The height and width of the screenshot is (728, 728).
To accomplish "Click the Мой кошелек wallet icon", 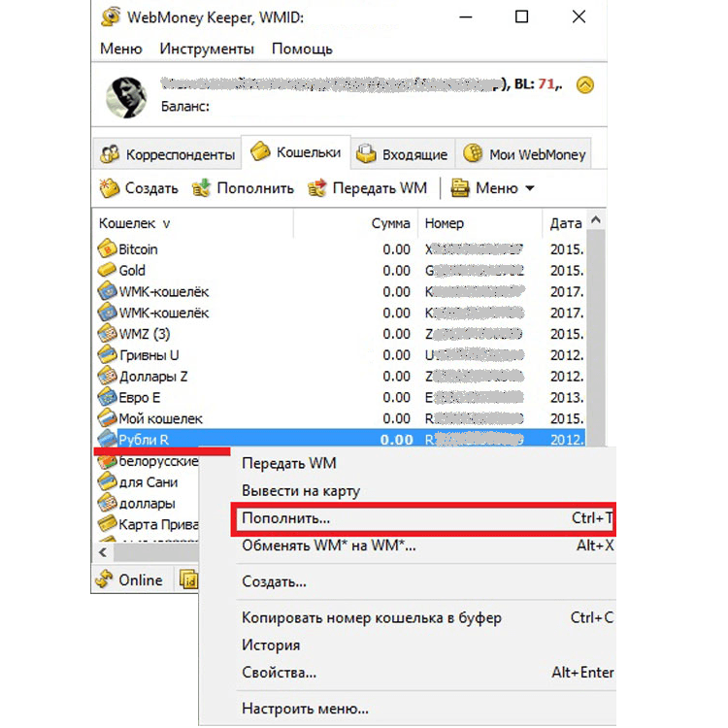I will click(107, 418).
